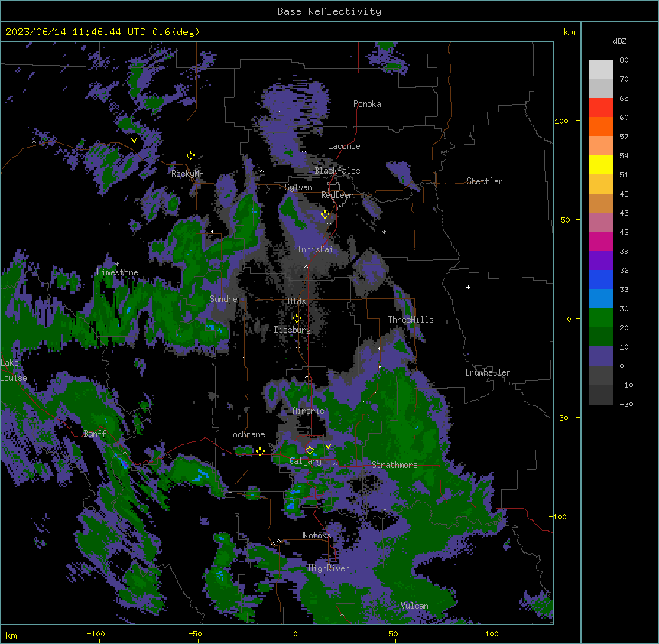Click the RockyMH label
The height and width of the screenshot is (644, 659).
[x=187, y=174]
